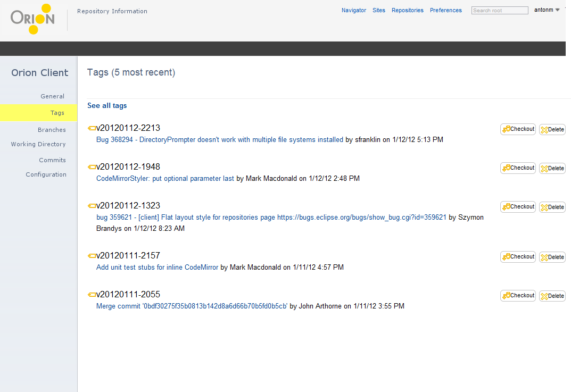The height and width of the screenshot is (392, 571).
Task: Click the Tags (5 most recent) heading
Action: [x=131, y=72]
